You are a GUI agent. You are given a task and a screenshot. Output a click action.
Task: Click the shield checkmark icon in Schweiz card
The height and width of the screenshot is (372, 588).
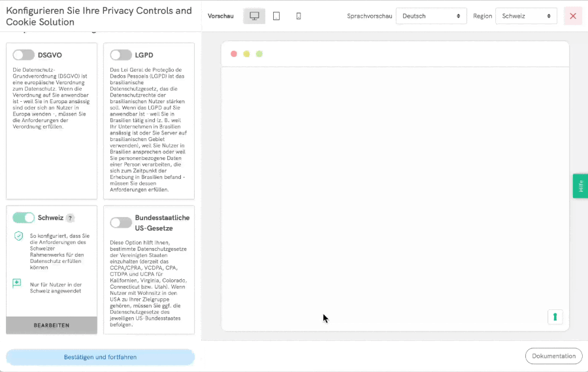click(18, 236)
